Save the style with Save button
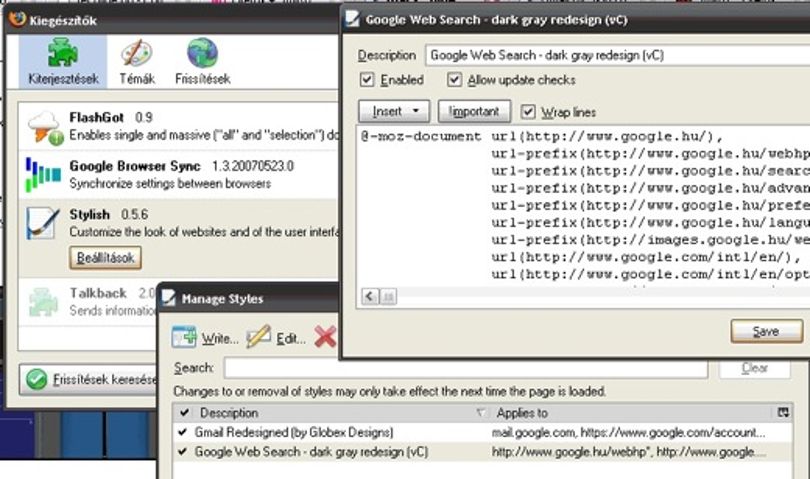This screenshot has height=479, width=810. (767, 331)
